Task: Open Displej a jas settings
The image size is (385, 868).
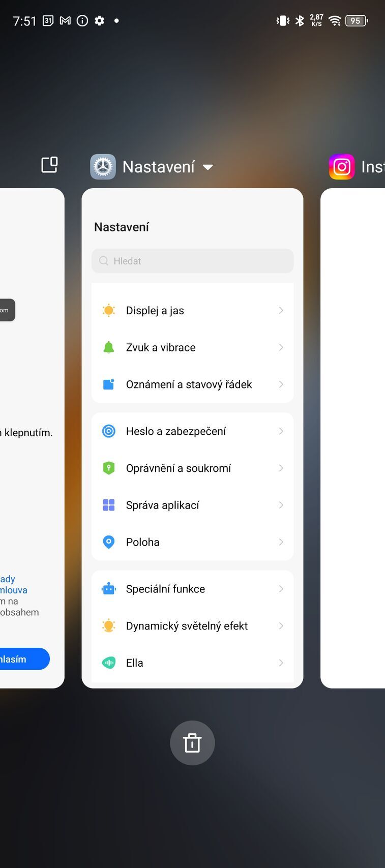Action: 193,310
